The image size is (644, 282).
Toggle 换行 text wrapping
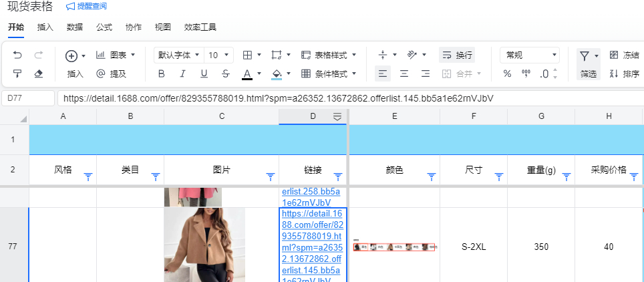(458, 55)
